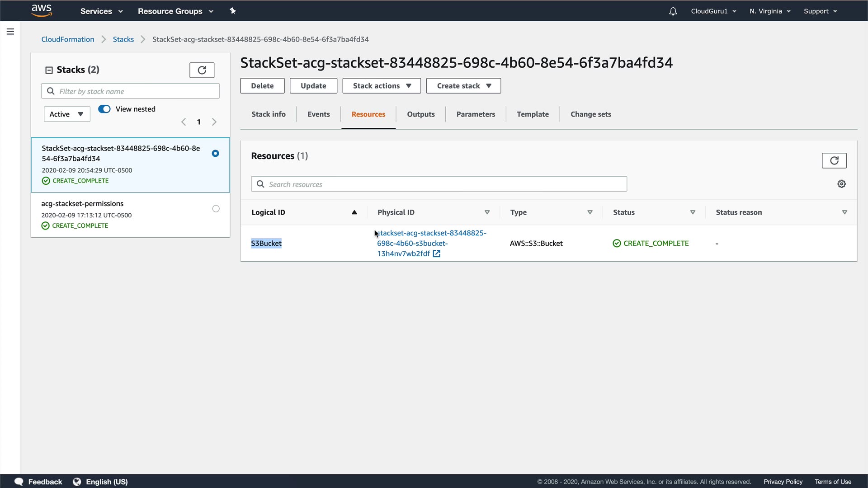
Task: Go to next stacks page arrow
Action: pyautogui.click(x=214, y=122)
